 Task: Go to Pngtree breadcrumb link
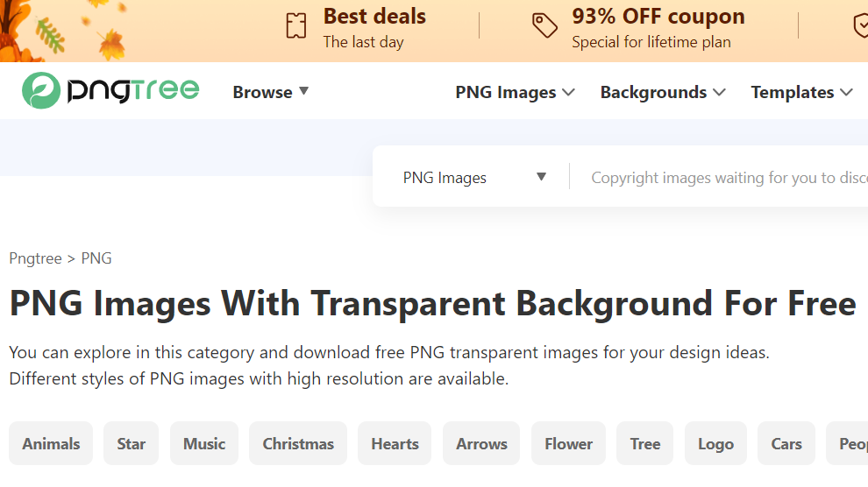35,258
